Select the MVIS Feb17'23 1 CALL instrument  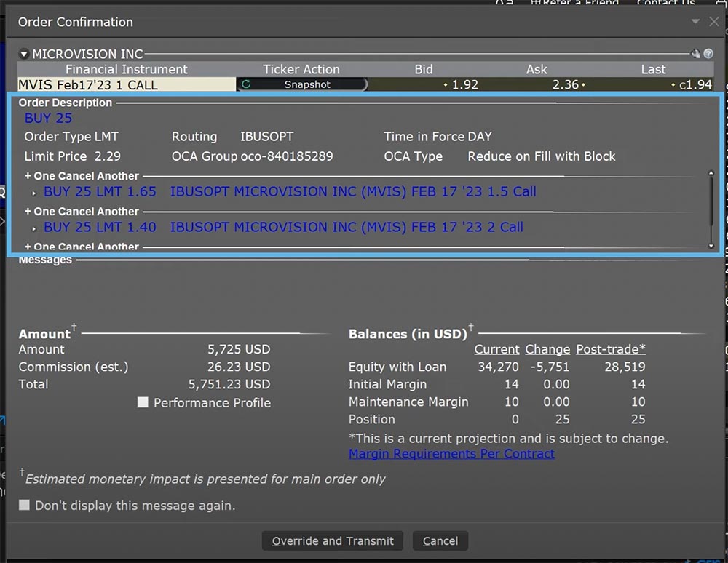click(x=88, y=85)
